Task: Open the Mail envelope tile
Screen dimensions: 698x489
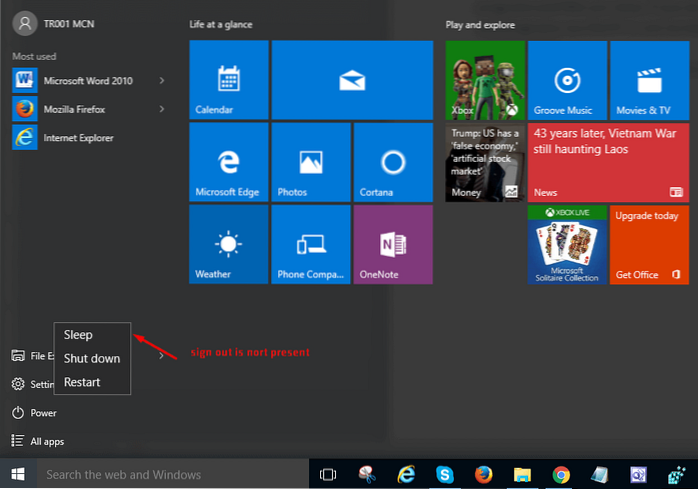Action: [x=351, y=78]
